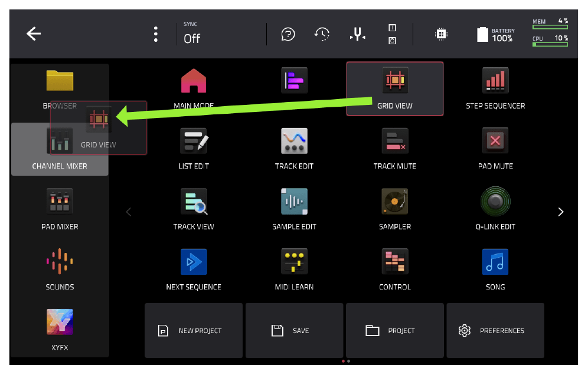Open Preferences

495,330
